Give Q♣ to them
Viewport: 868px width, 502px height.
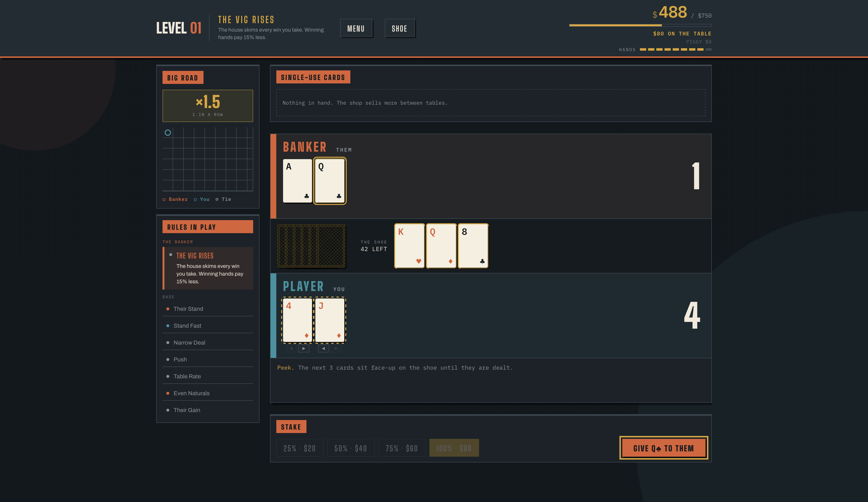(x=663, y=448)
